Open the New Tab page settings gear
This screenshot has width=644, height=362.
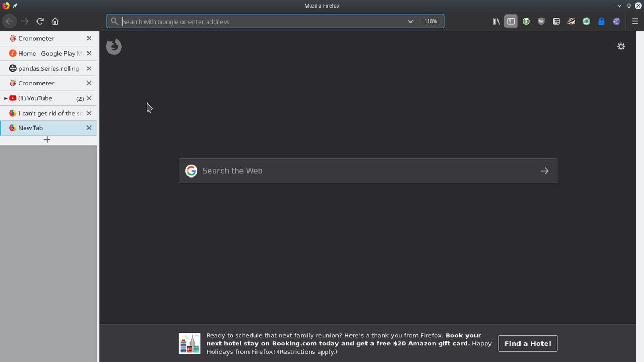pos(621,47)
